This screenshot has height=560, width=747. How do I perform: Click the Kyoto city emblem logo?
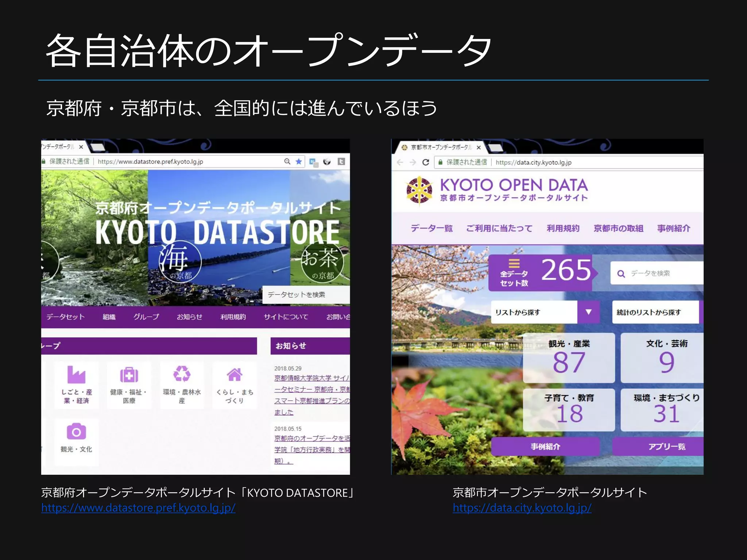[x=419, y=190]
